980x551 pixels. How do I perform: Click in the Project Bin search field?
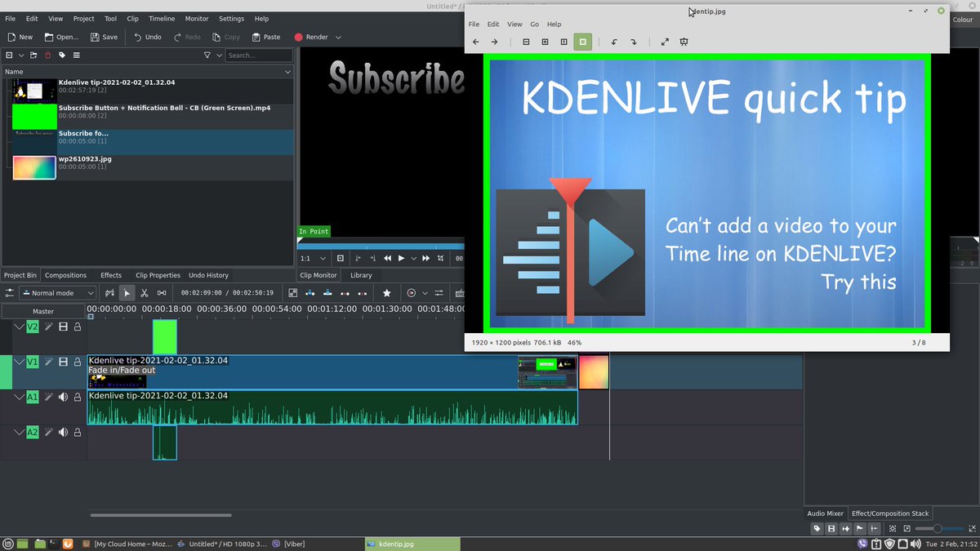click(259, 56)
